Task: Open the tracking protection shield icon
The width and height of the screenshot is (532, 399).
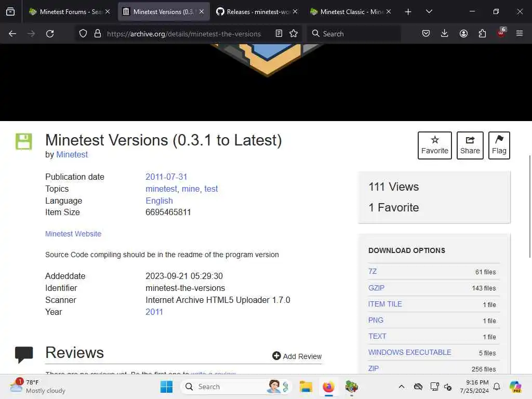Action: [83, 34]
